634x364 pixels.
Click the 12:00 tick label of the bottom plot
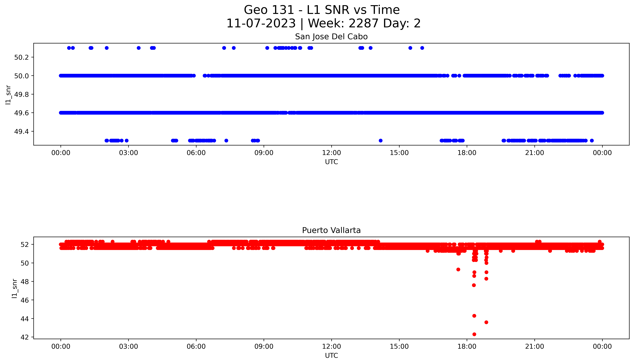[x=331, y=346]
